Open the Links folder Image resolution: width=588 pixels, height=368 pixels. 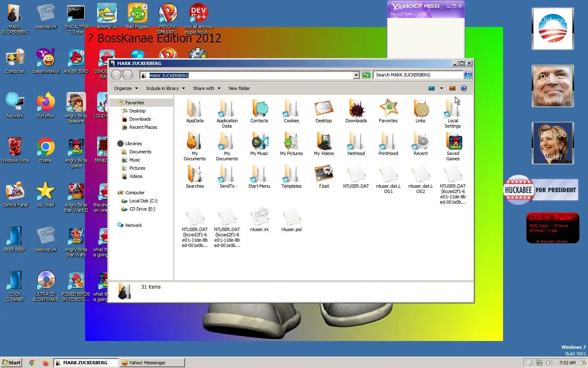click(x=421, y=111)
